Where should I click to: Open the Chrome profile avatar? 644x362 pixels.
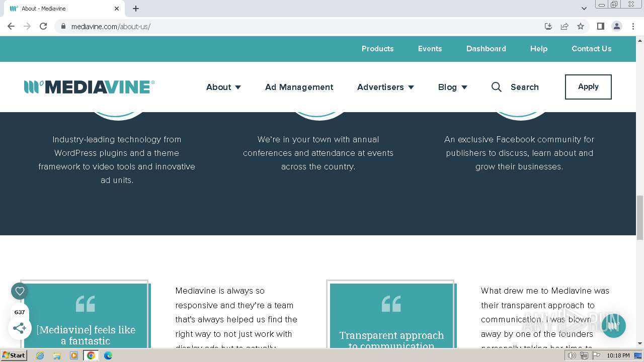click(x=616, y=26)
